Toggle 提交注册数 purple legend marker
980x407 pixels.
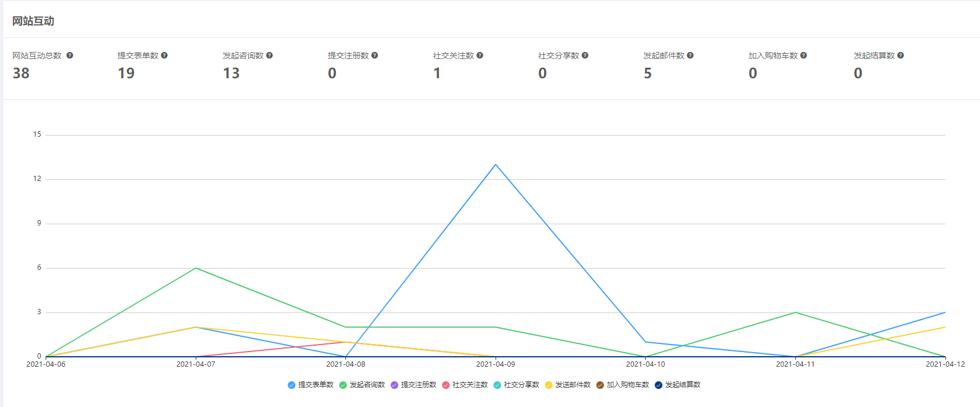pyautogui.click(x=394, y=385)
